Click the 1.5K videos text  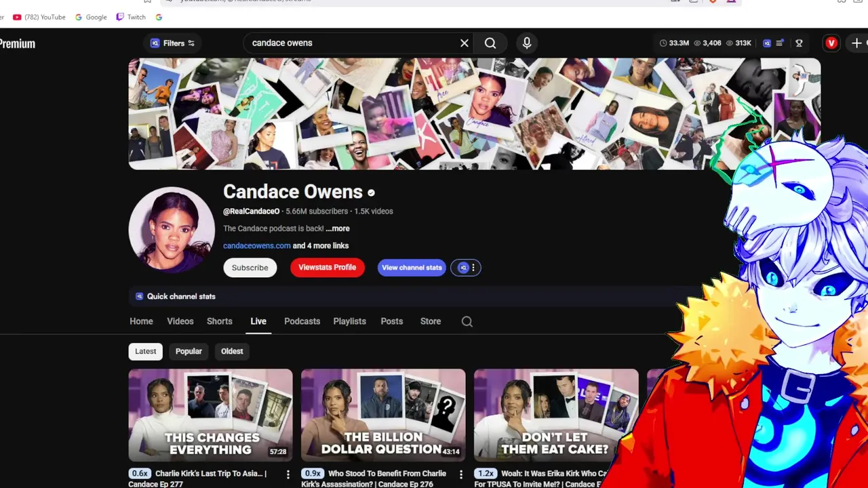[374, 211]
